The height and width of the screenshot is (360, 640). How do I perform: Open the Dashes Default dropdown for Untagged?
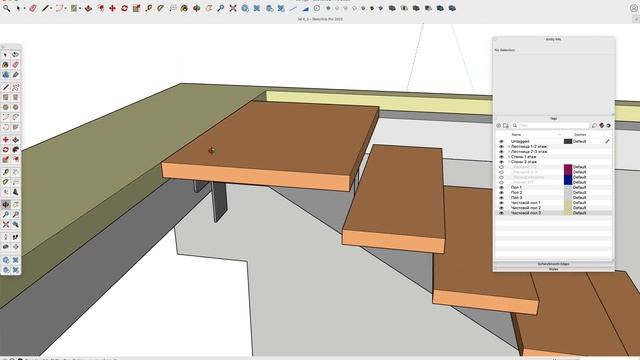coord(580,141)
